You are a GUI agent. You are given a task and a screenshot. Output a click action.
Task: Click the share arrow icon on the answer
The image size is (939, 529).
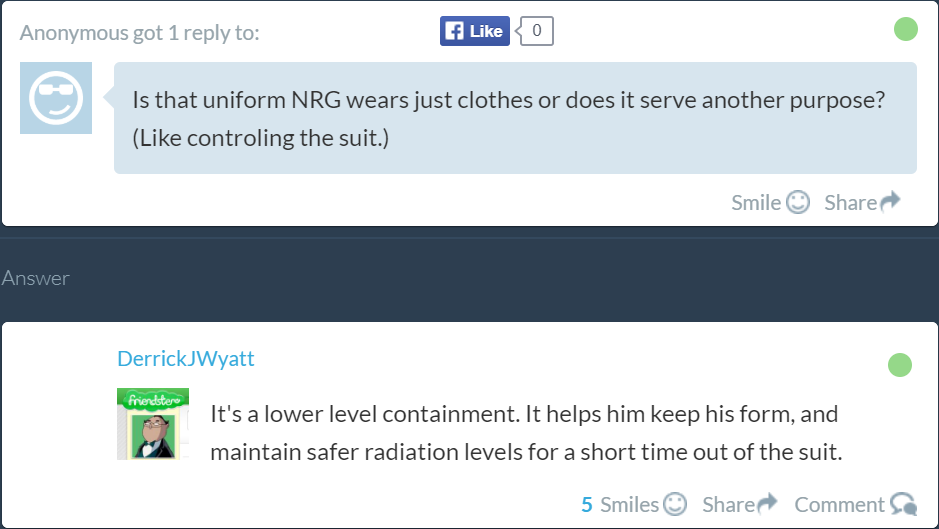click(x=768, y=504)
